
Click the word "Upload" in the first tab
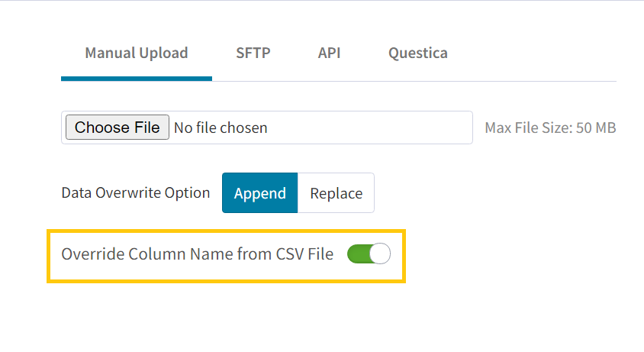(163, 53)
